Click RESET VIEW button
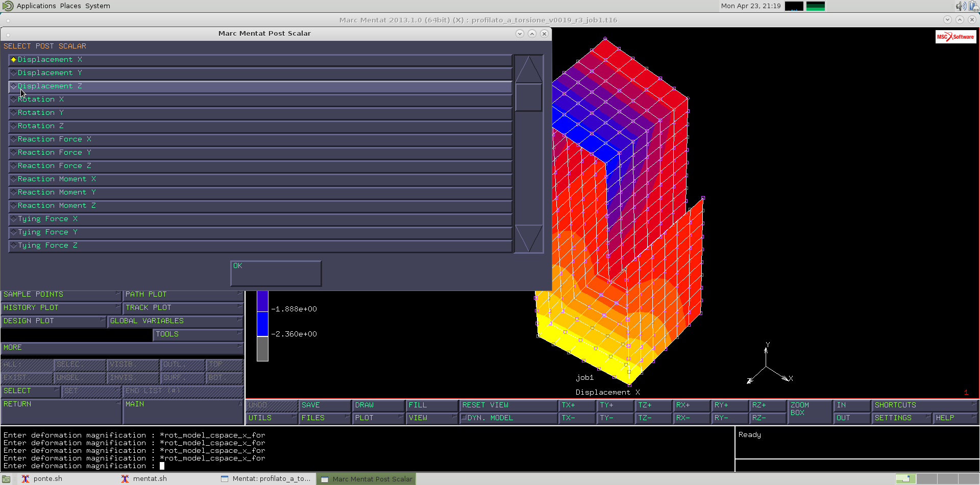 coord(508,405)
